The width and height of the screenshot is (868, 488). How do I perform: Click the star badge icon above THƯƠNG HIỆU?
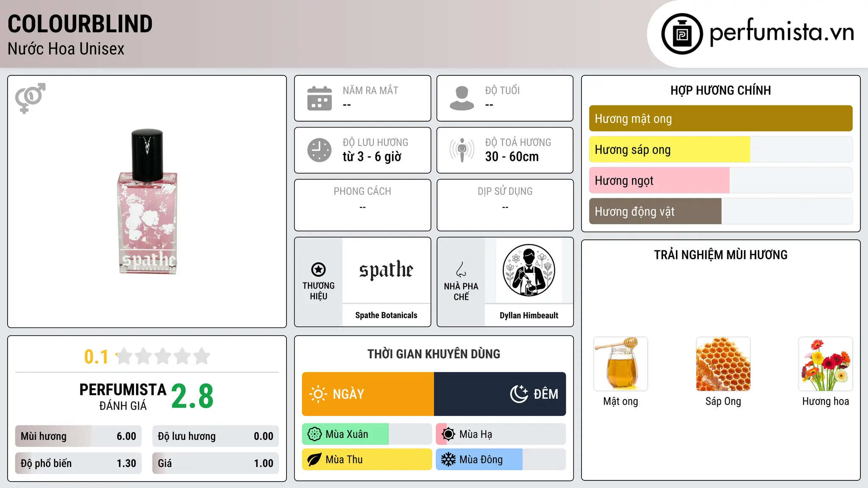point(318,269)
